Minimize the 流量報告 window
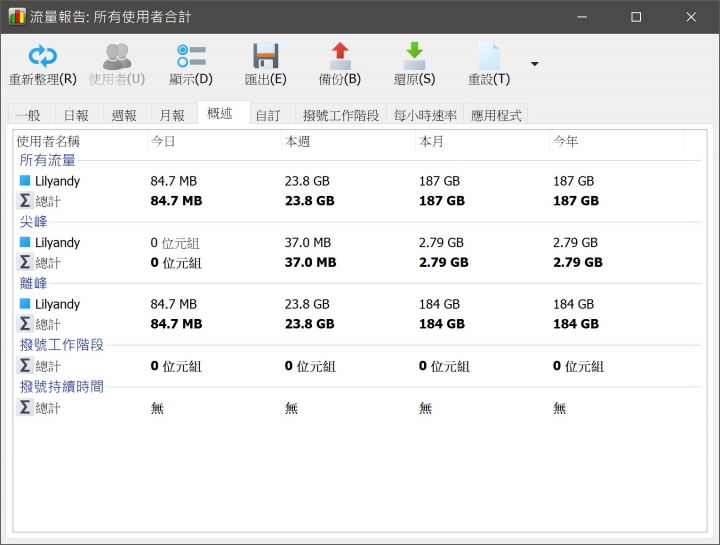The height and width of the screenshot is (545, 720). (x=582, y=17)
